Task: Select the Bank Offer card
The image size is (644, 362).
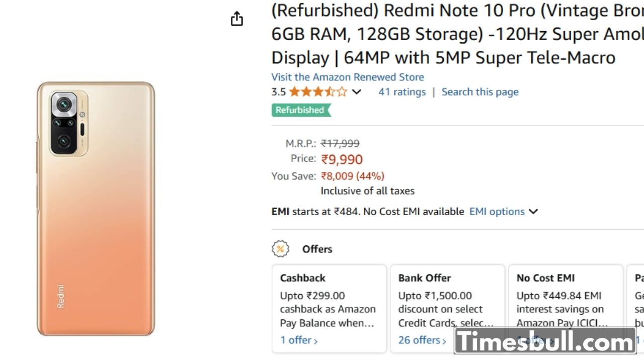Action: [x=447, y=302]
